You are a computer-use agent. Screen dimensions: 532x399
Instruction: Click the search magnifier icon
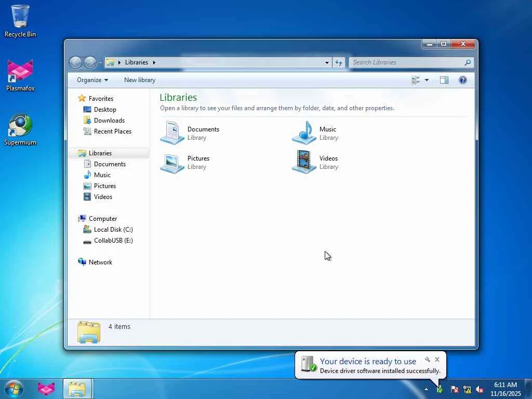(x=468, y=62)
